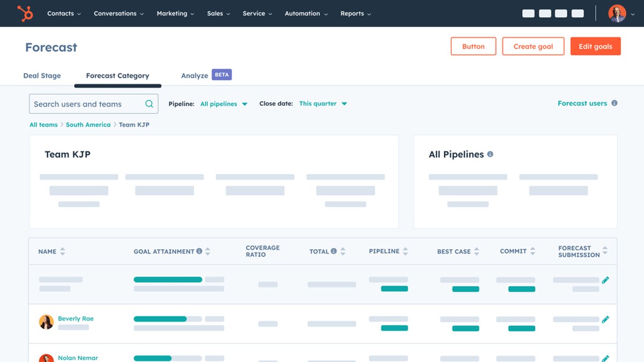Open the Forecast users link
This screenshot has height=362, width=644.
[582, 103]
